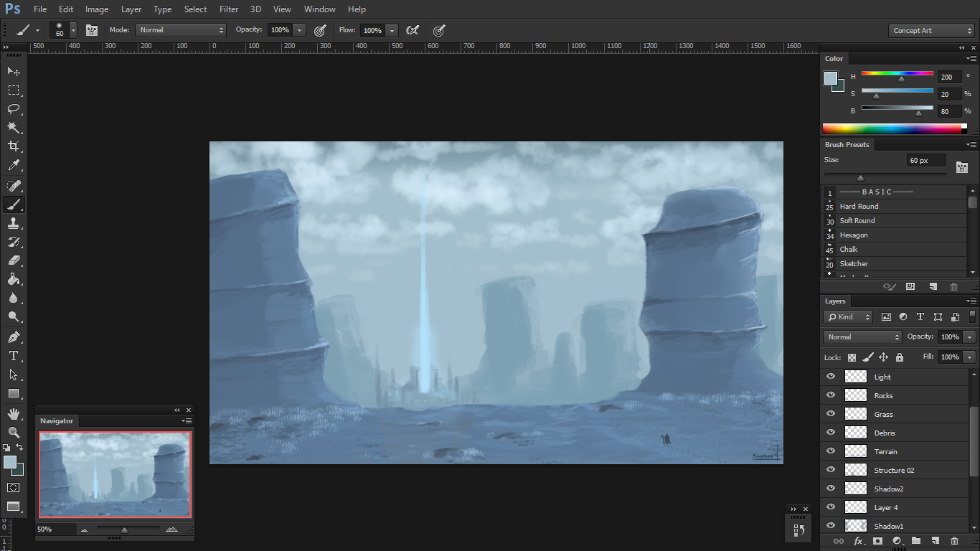Choose the Chalk brush preset

(x=849, y=250)
